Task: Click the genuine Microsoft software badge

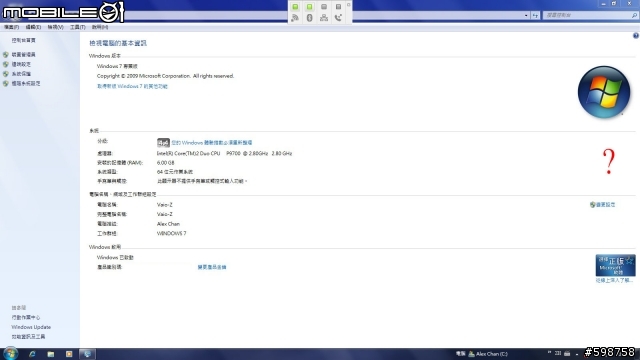Action: pyautogui.click(x=615, y=265)
